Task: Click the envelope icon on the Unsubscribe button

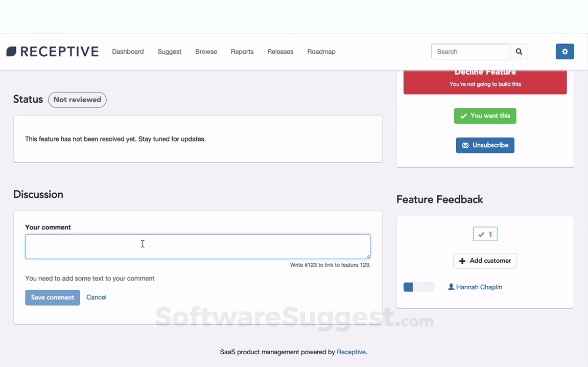Action: [x=466, y=145]
